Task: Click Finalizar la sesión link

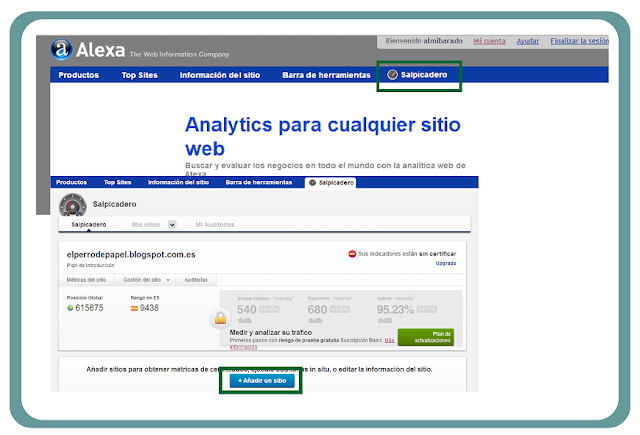Action: [x=579, y=41]
